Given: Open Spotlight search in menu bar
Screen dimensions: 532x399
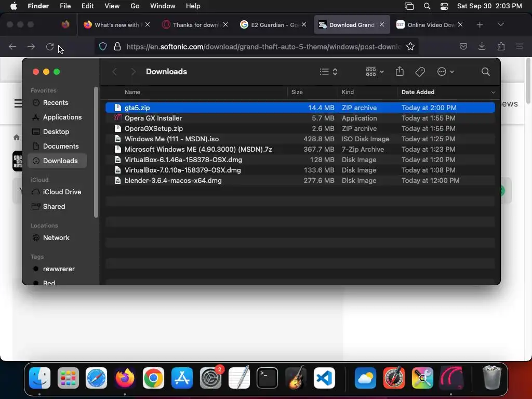Looking at the screenshot, I should coord(427,6).
